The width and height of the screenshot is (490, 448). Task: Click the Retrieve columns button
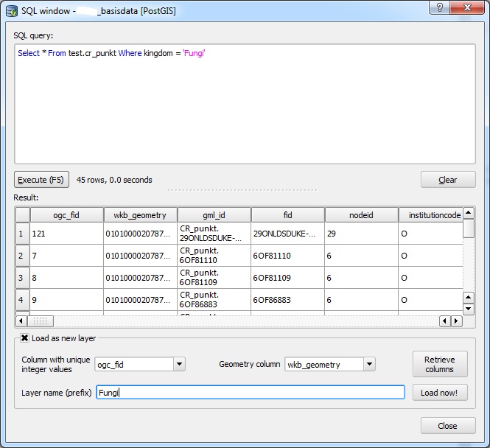click(440, 364)
